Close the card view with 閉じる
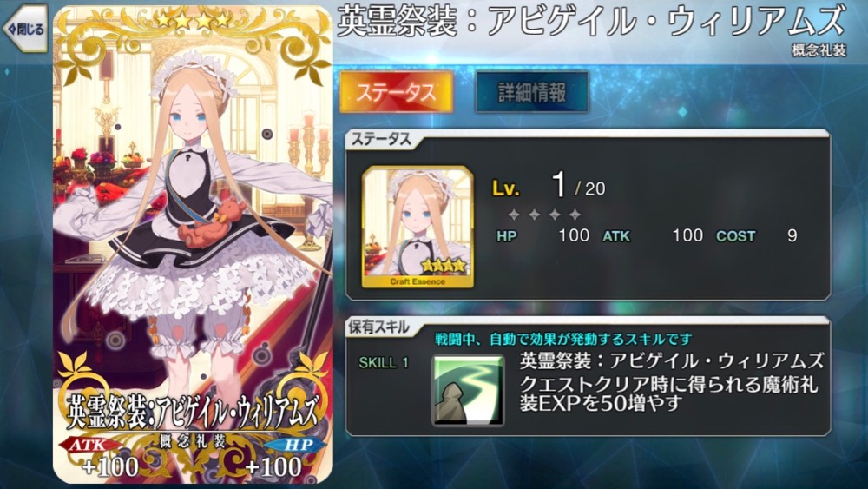This screenshot has width=868, height=489. [25, 29]
